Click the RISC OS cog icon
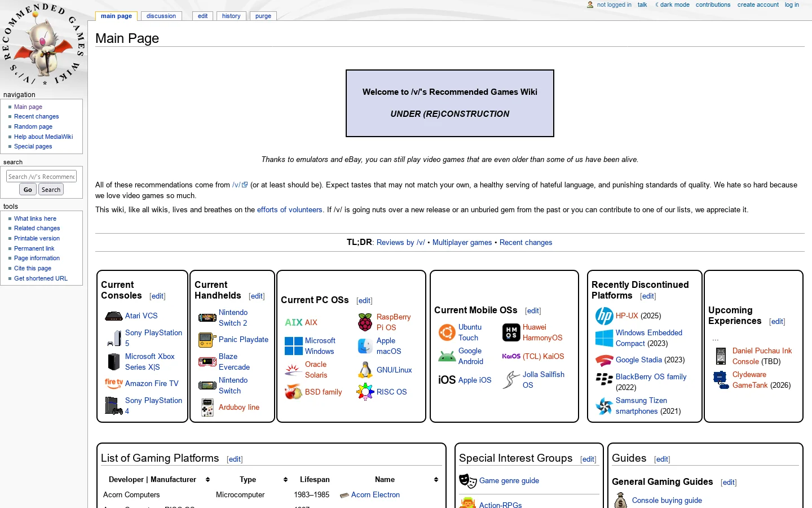This screenshot has width=812, height=508. pyautogui.click(x=365, y=392)
